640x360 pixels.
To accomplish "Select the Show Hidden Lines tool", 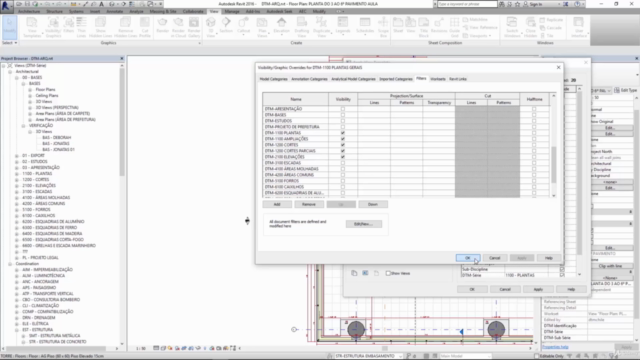I will coord(100,27).
